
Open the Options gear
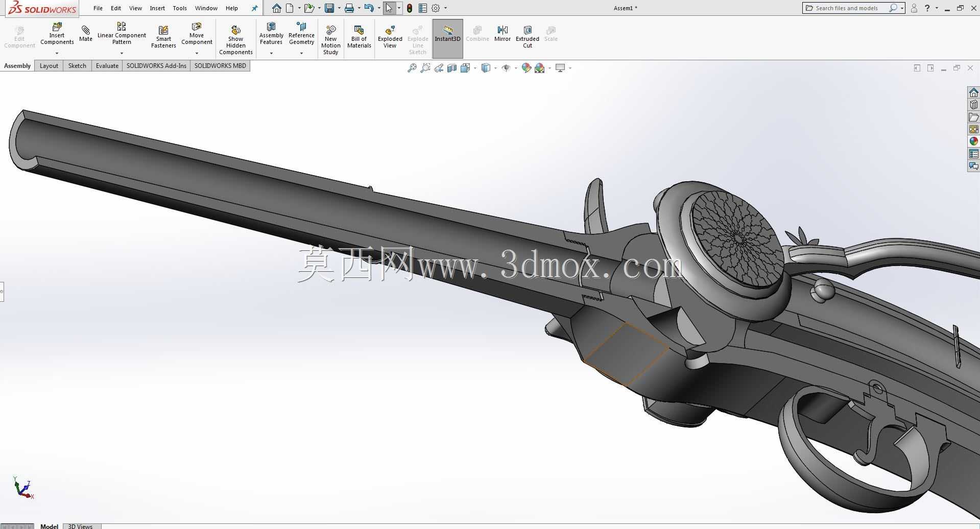(x=436, y=8)
